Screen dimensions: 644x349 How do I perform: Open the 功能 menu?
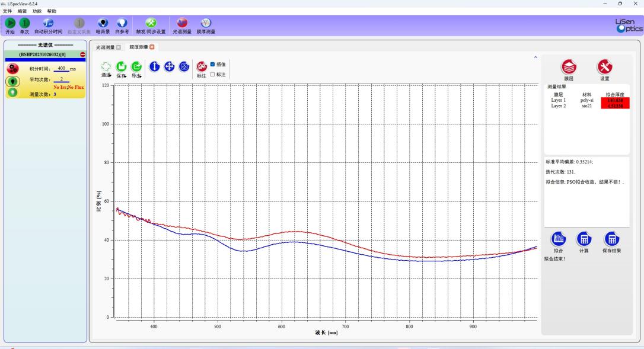[x=37, y=11]
